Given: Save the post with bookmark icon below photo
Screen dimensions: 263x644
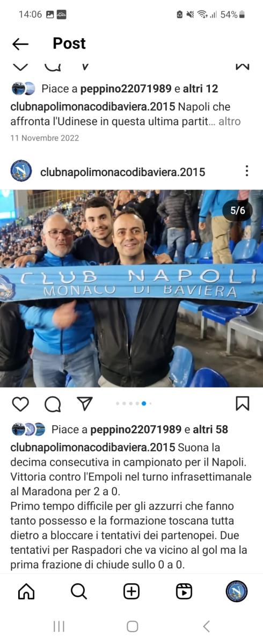Looking at the screenshot, I should pos(243,404).
